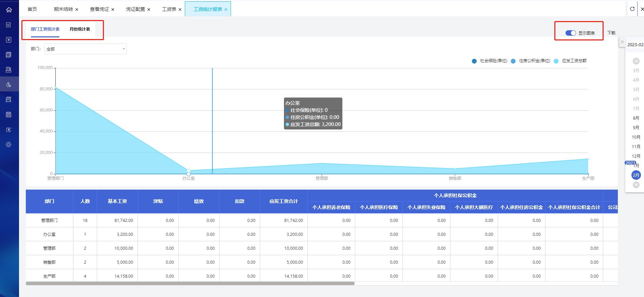This screenshot has width=644, height=297.
Task: Close the 查看凭证 tab
Action: [113, 10]
